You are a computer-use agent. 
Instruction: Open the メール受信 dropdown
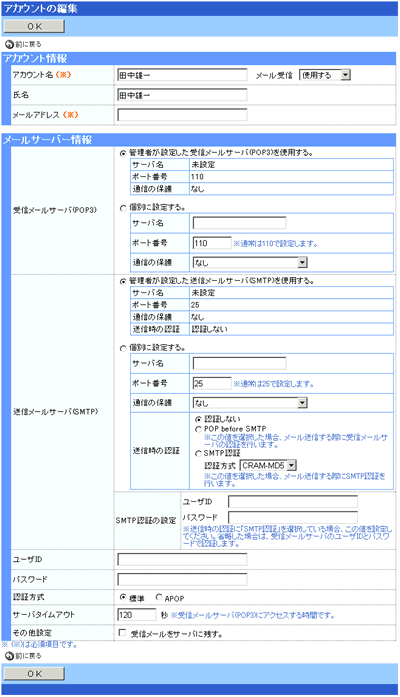[325, 75]
